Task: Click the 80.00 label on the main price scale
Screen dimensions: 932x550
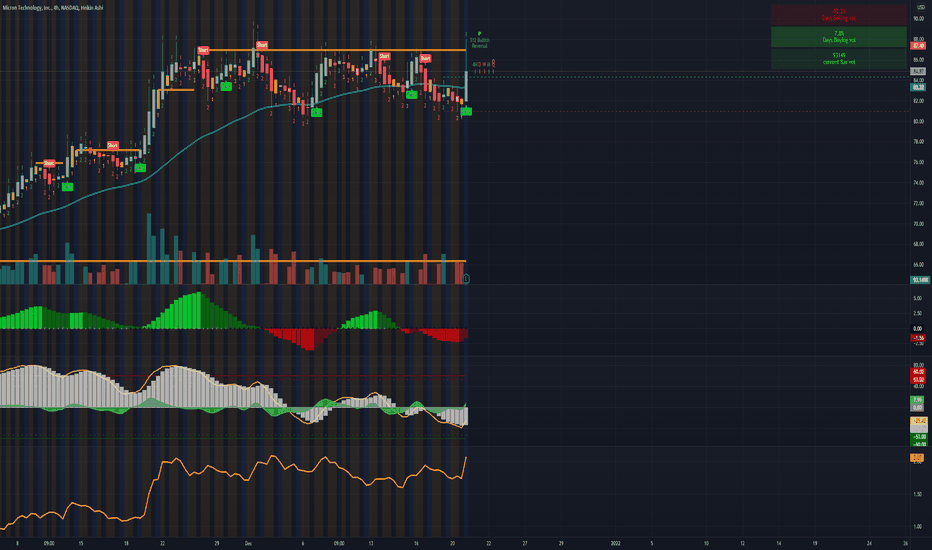Action: (918, 121)
